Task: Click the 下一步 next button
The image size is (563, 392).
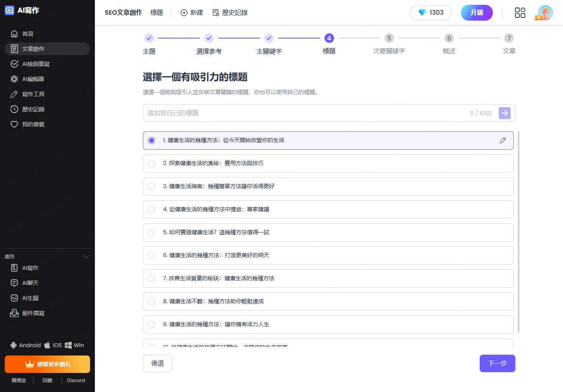Action: point(497,363)
